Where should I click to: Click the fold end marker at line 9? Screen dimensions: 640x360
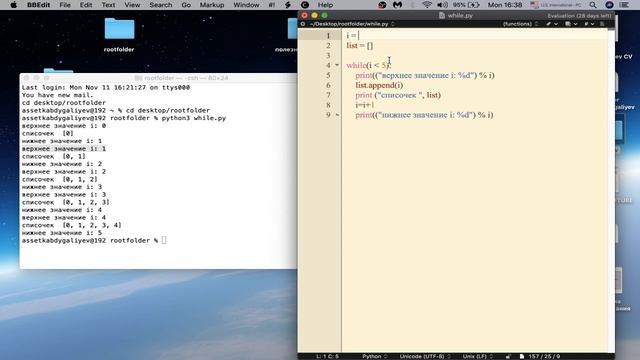pyautogui.click(x=337, y=115)
